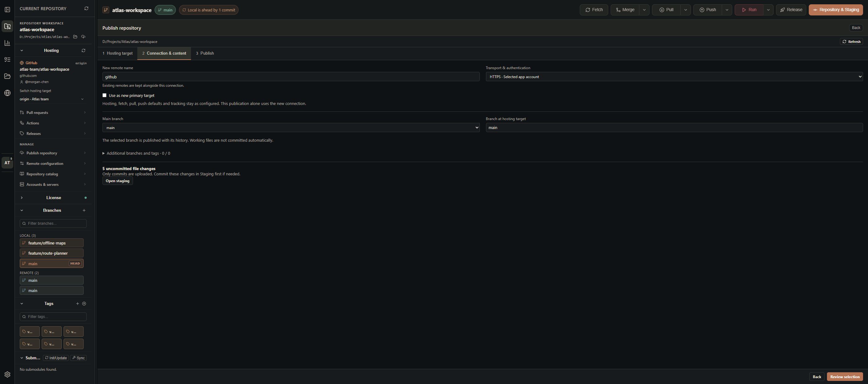Viewport: 868px width, 384px height.
Task: Open repository folder icon beside path
Action: tap(75, 37)
